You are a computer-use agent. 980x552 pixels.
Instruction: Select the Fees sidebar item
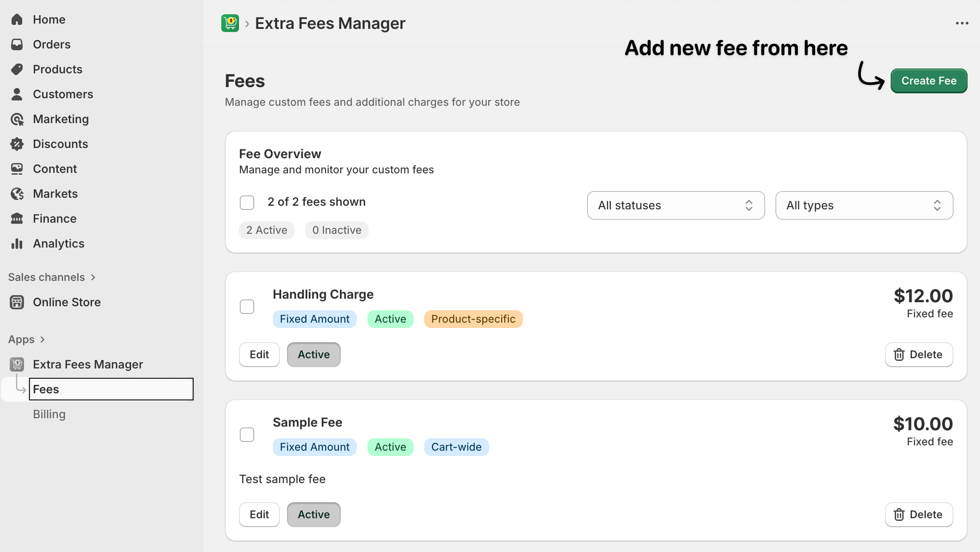click(x=111, y=389)
